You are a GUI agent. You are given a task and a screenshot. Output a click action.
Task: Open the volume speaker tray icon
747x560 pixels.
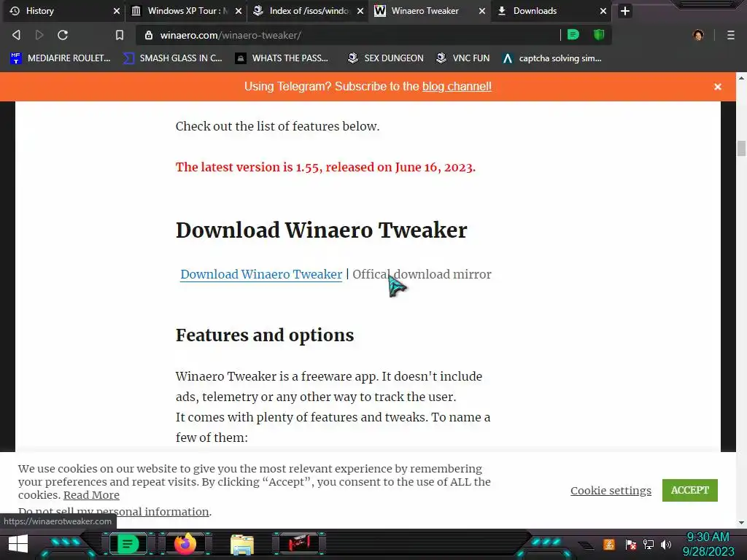tap(666, 545)
